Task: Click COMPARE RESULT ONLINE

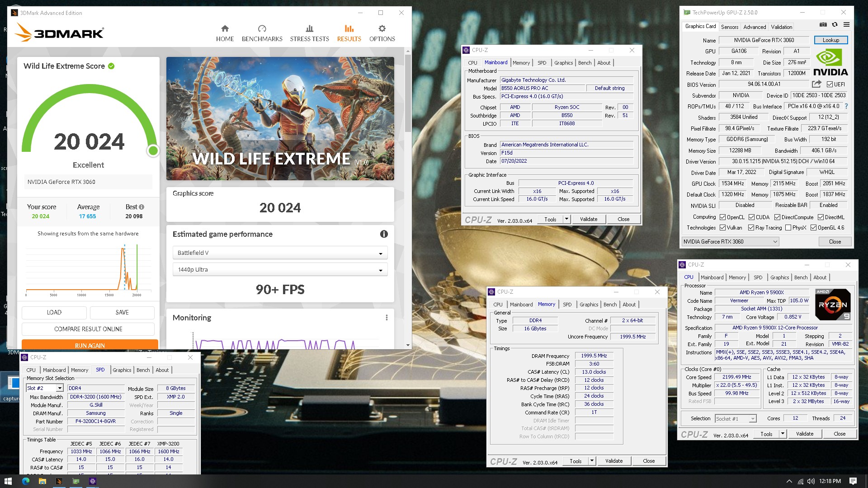Action: pyautogui.click(x=88, y=329)
